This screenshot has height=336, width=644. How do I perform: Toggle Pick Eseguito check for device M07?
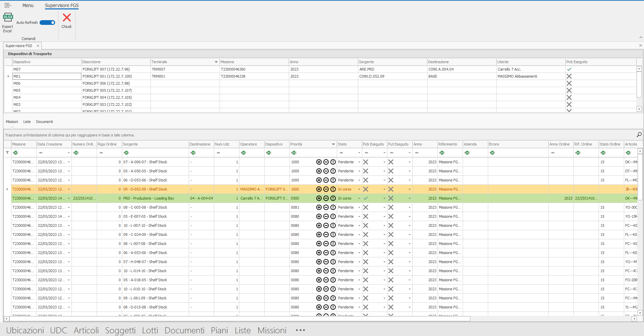click(569, 69)
